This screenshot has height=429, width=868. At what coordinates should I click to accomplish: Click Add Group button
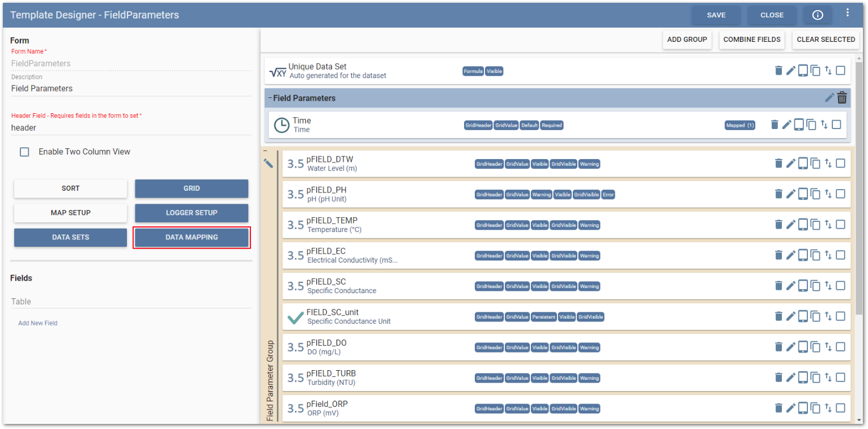(x=687, y=40)
